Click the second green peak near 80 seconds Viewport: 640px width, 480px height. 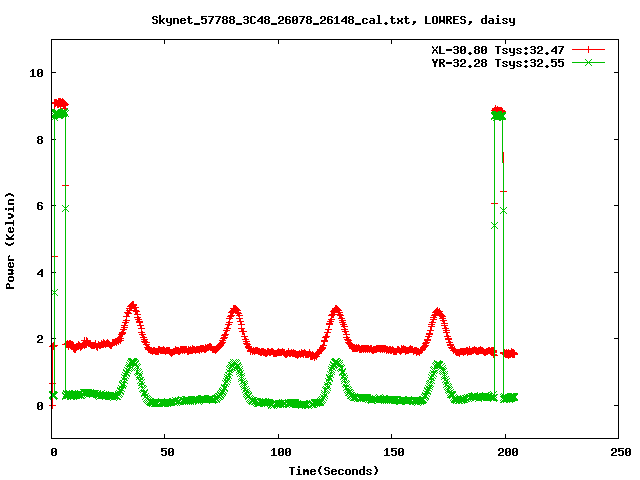click(234, 364)
